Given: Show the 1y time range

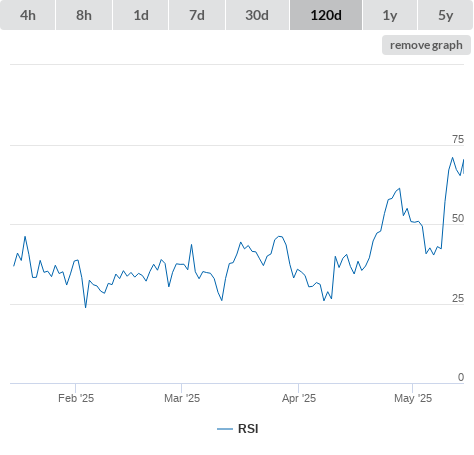Looking at the screenshot, I should pos(390,15).
